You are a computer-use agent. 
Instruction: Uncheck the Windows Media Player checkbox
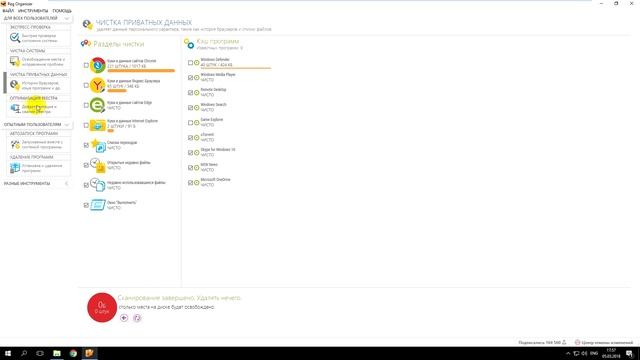(x=190, y=78)
